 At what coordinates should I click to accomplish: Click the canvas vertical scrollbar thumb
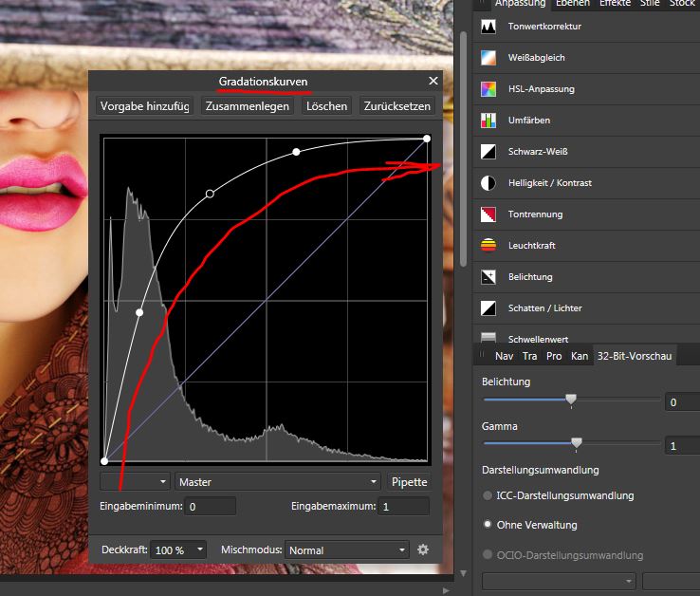pyautogui.click(x=464, y=148)
